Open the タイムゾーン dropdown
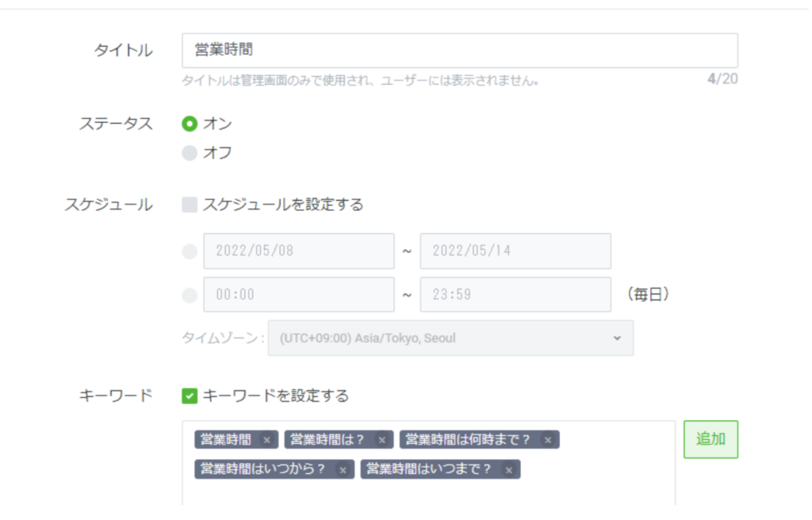Image resolution: width=812 pixels, height=520 pixels. pos(450,338)
